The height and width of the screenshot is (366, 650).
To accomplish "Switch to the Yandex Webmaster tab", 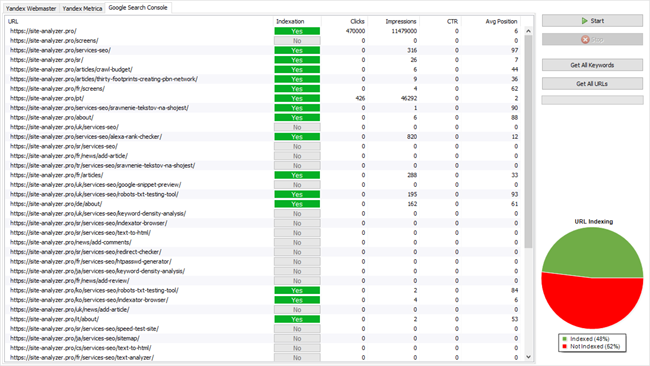I will pyautogui.click(x=31, y=8).
